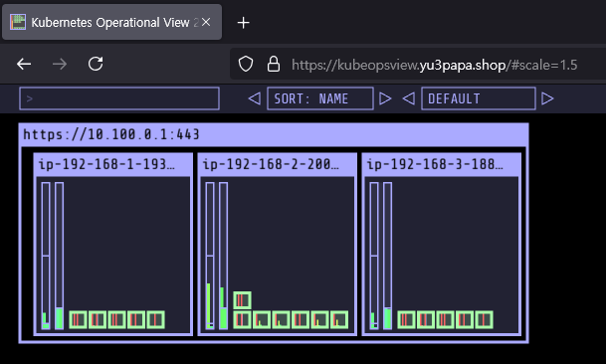Click node label ip-192-168-2-200
Screen dimensions: 606x364
(x=271, y=164)
